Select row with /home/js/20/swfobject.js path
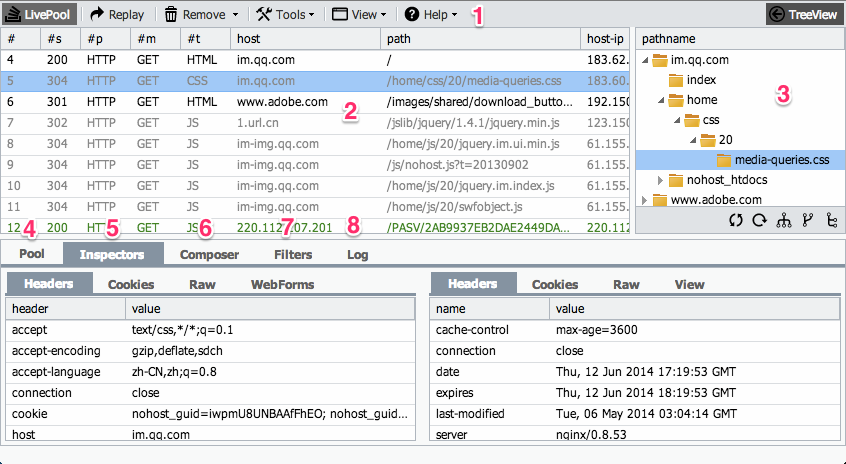Viewport: 846px width, 464px height. [315, 207]
